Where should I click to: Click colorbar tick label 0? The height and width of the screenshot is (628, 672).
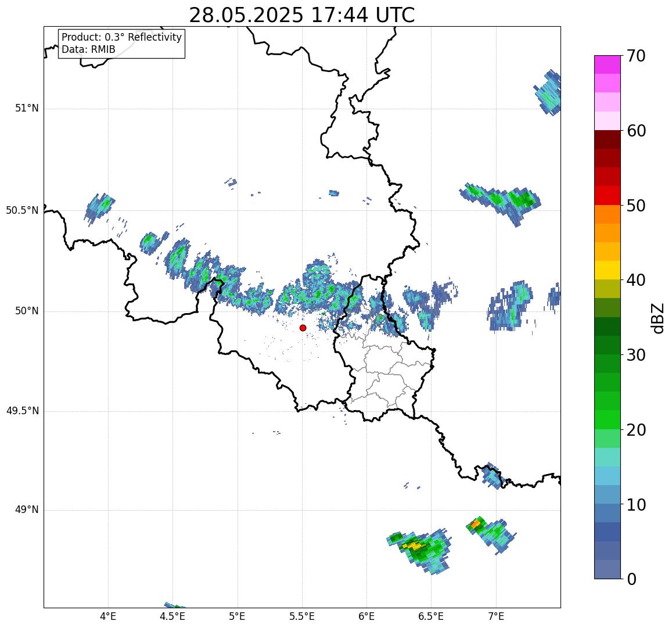[x=631, y=579]
